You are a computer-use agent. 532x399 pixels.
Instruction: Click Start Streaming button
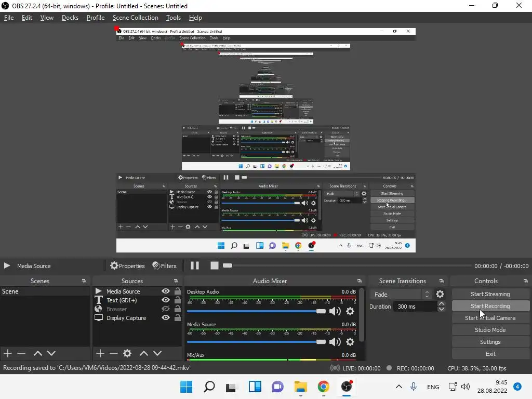click(x=490, y=294)
